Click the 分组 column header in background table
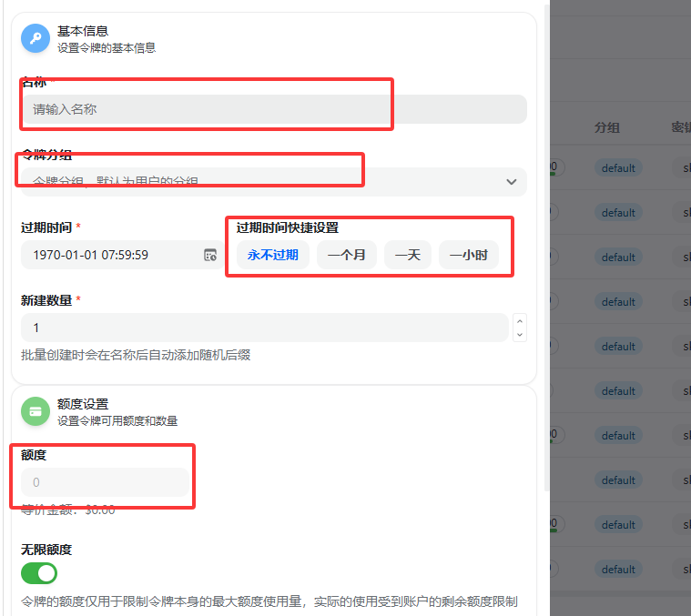Screen dimensions: 691x616 coord(607,127)
